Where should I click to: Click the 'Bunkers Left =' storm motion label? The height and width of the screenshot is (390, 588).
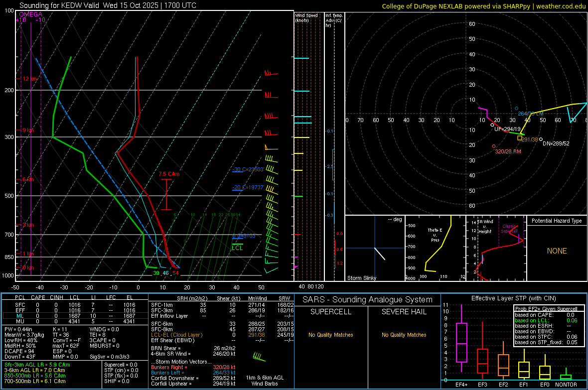[x=167, y=373]
